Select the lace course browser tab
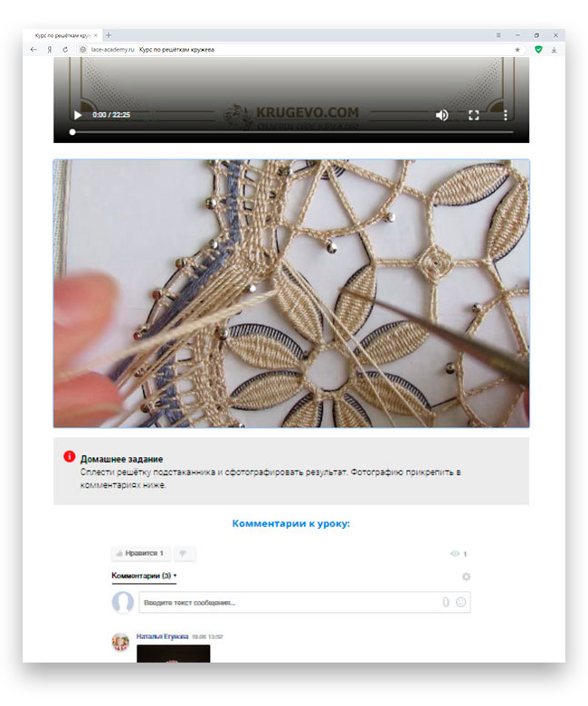 click(64, 35)
